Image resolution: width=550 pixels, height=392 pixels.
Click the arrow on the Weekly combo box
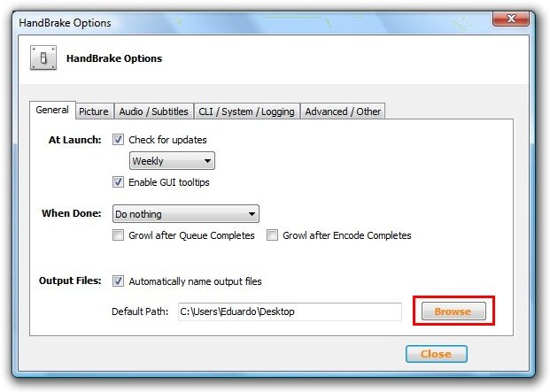point(207,161)
